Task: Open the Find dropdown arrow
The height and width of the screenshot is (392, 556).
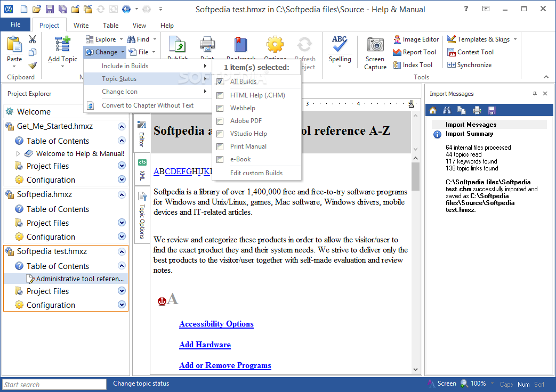Action: [x=155, y=39]
